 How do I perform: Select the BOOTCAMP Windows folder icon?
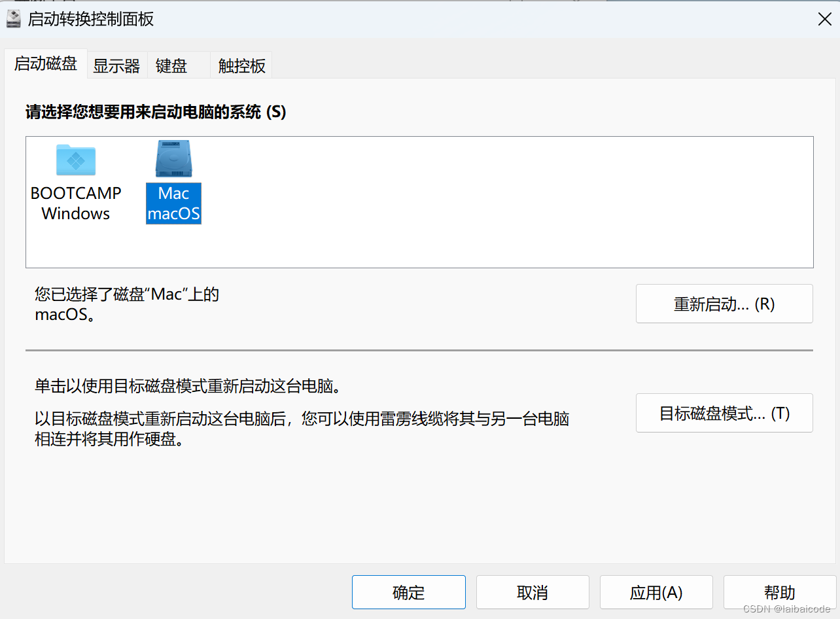pyautogui.click(x=76, y=160)
